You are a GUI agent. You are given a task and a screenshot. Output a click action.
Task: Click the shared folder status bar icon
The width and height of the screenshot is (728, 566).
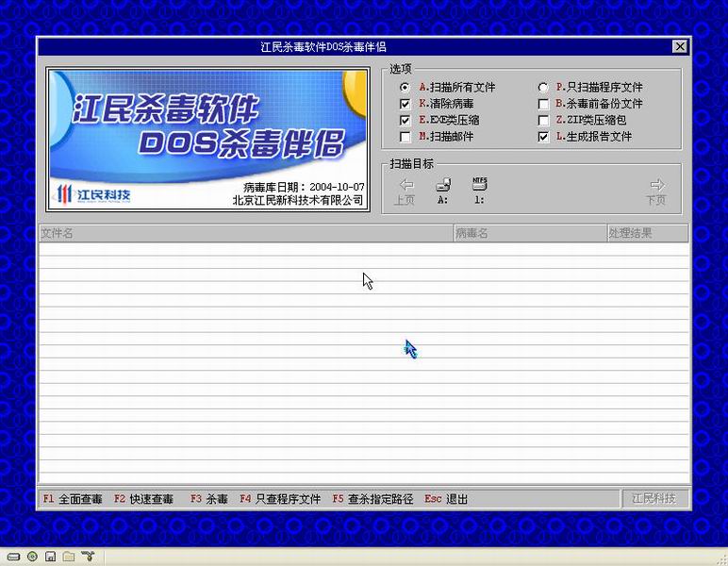click(x=69, y=557)
